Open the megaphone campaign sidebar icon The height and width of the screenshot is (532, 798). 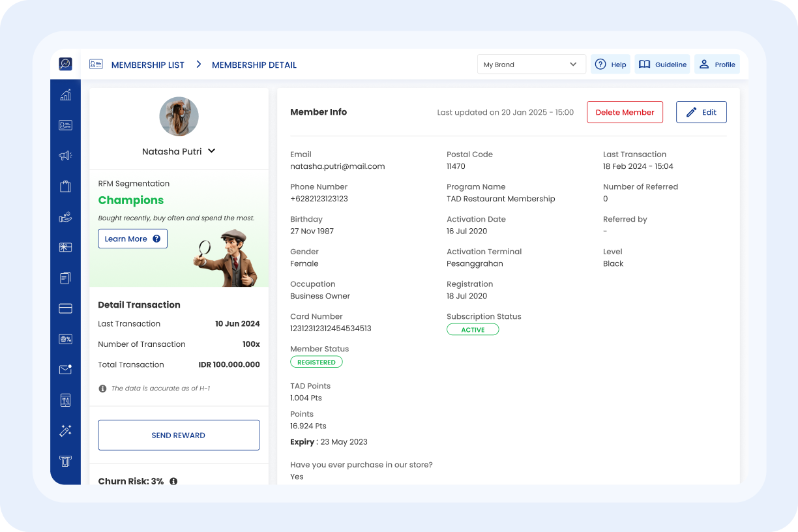65,156
